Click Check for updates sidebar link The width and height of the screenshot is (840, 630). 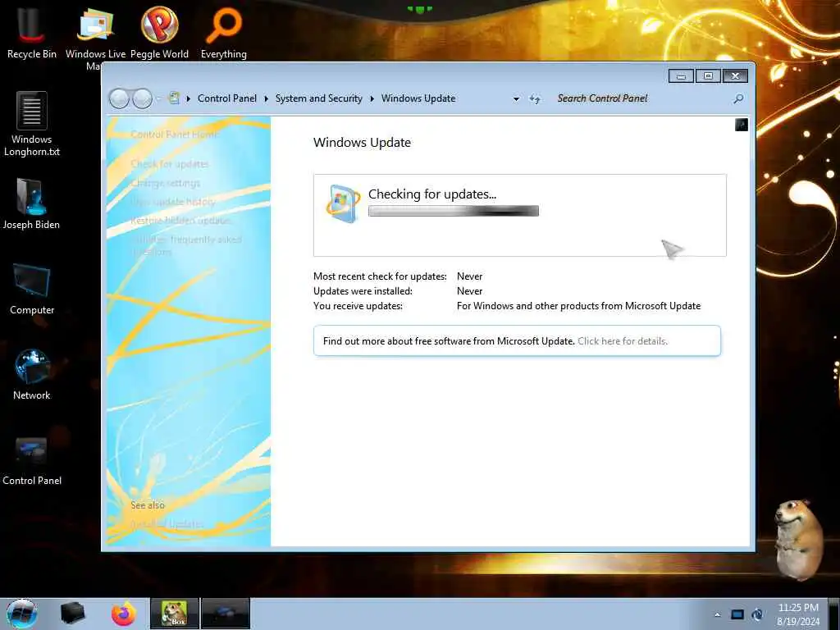pyautogui.click(x=170, y=164)
